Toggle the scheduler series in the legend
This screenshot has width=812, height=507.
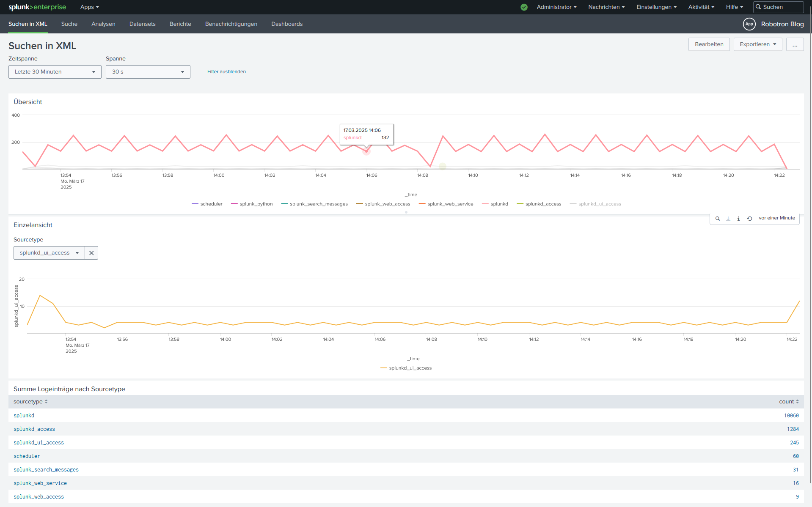click(x=207, y=204)
